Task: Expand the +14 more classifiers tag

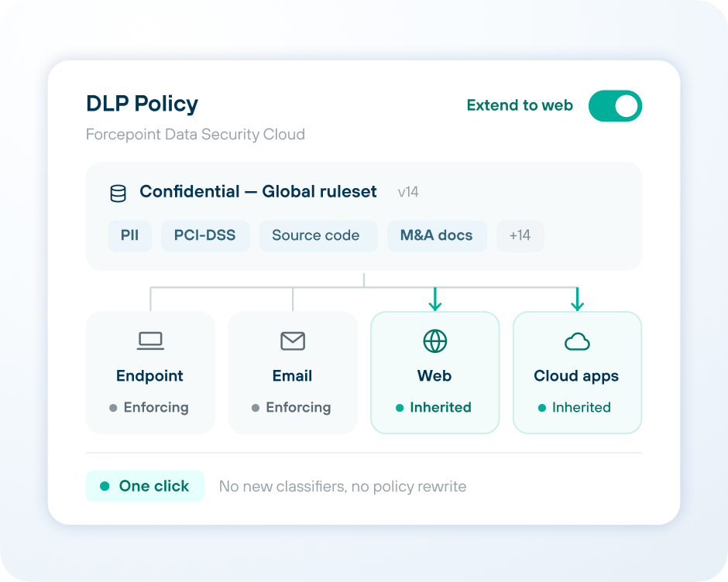Action: [x=520, y=235]
